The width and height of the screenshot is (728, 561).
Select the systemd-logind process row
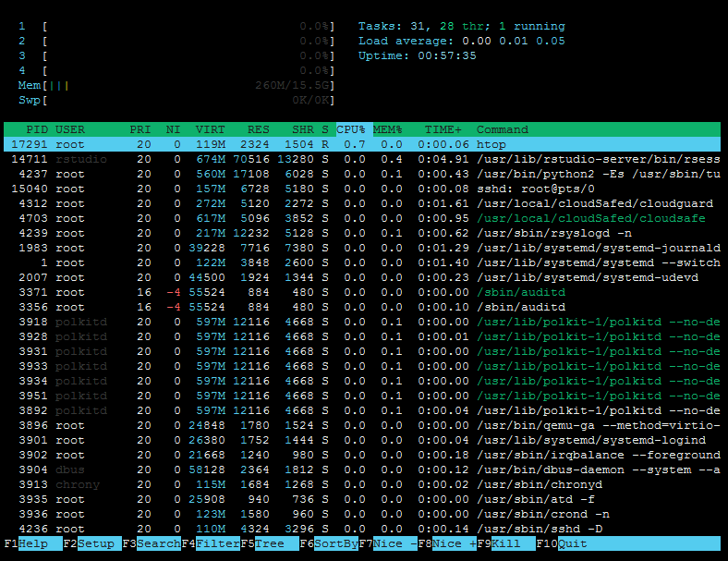coord(362,440)
